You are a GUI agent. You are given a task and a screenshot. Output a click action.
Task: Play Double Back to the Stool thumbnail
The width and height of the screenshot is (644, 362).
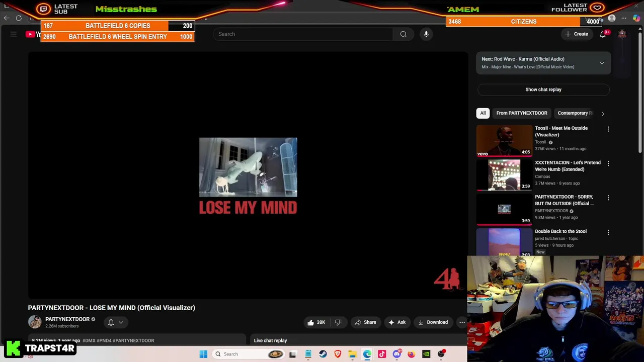point(504,242)
